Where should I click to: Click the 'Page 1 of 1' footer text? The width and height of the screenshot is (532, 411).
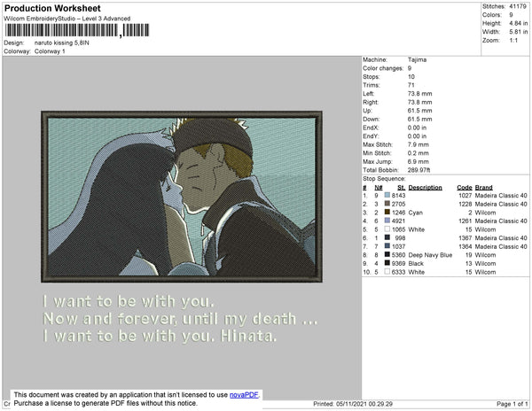pos(512,404)
